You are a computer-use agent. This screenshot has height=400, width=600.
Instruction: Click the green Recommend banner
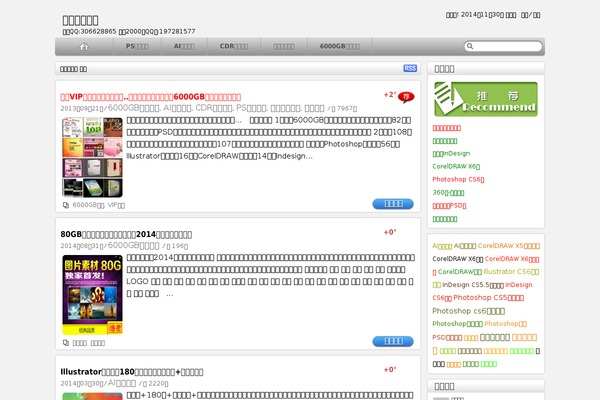tap(486, 99)
